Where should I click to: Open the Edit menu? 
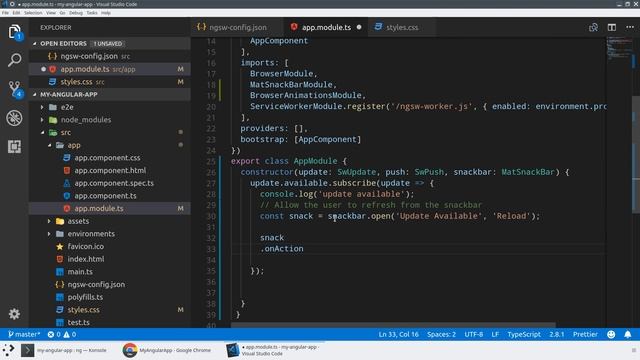pyautogui.click(x=16, y=13)
